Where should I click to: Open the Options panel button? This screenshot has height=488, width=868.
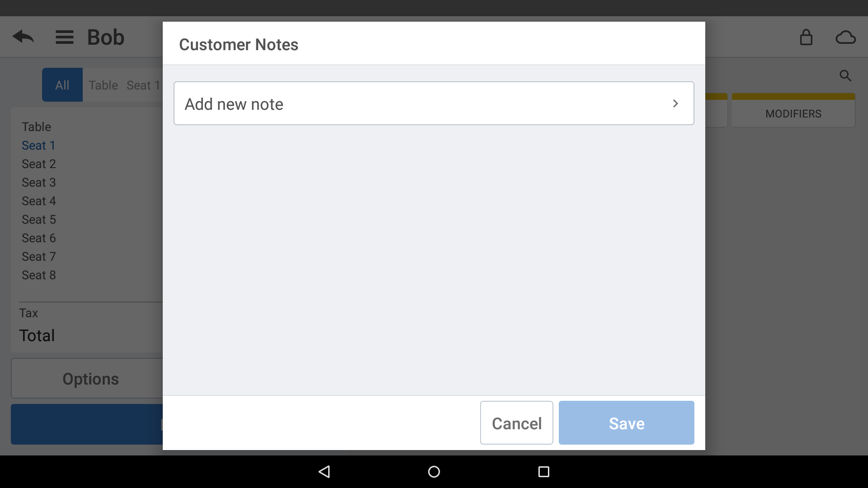pyautogui.click(x=90, y=378)
